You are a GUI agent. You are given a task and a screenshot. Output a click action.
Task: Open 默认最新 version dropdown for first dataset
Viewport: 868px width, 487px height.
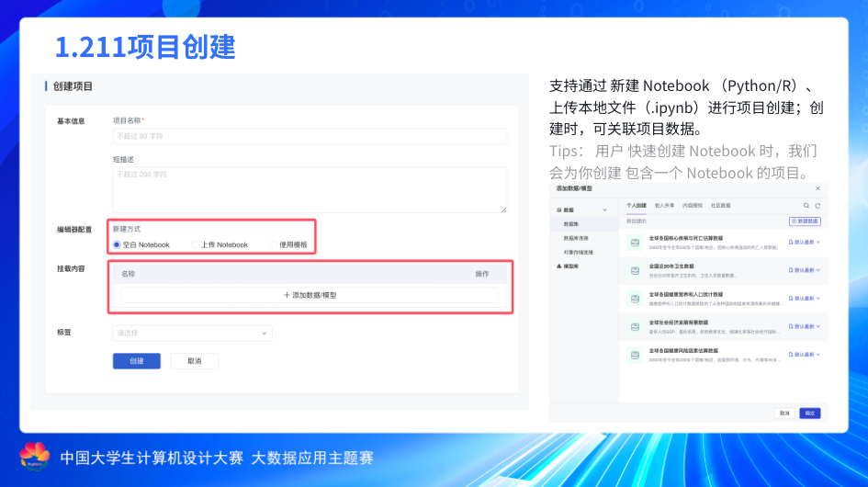pos(804,243)
